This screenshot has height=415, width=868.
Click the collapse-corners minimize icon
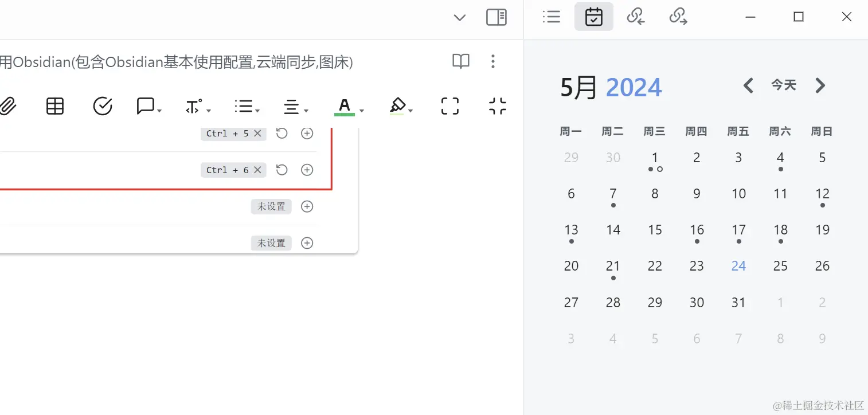point(498,106)
